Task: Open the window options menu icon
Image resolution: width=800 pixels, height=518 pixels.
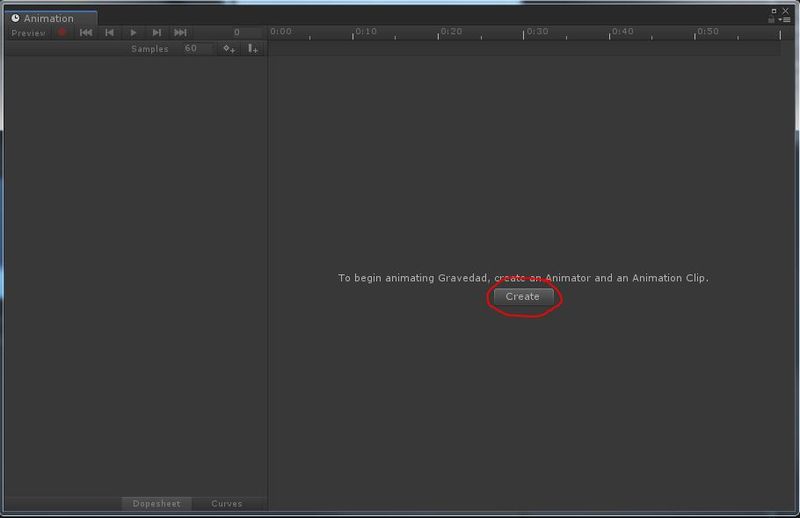Action: click(x=785, y=20)
